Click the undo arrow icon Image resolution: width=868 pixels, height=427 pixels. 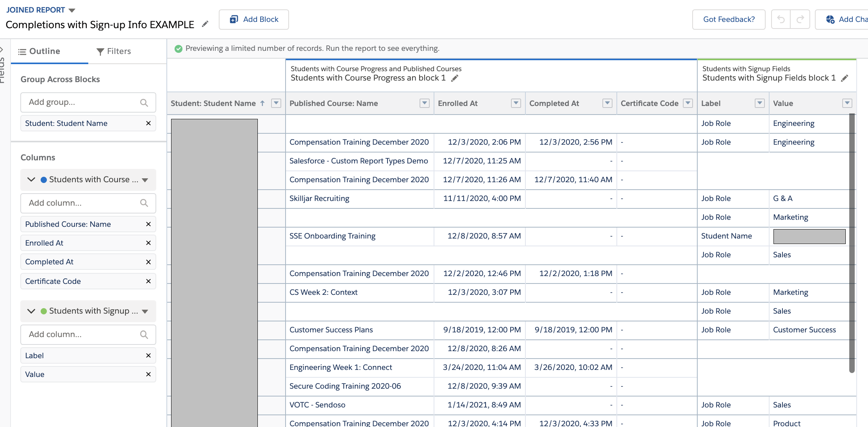[780, 19]
